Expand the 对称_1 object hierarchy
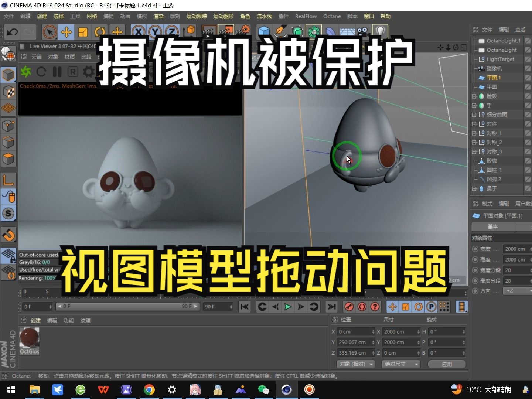The height and width of the screenshot is (399, 532). click(x=474, y=133)
